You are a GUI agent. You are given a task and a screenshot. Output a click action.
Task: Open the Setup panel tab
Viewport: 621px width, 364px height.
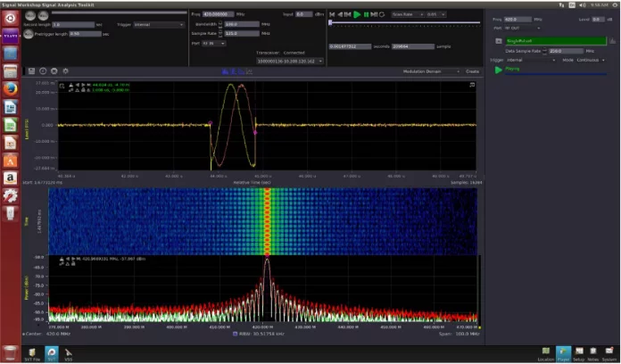(579, 354)
